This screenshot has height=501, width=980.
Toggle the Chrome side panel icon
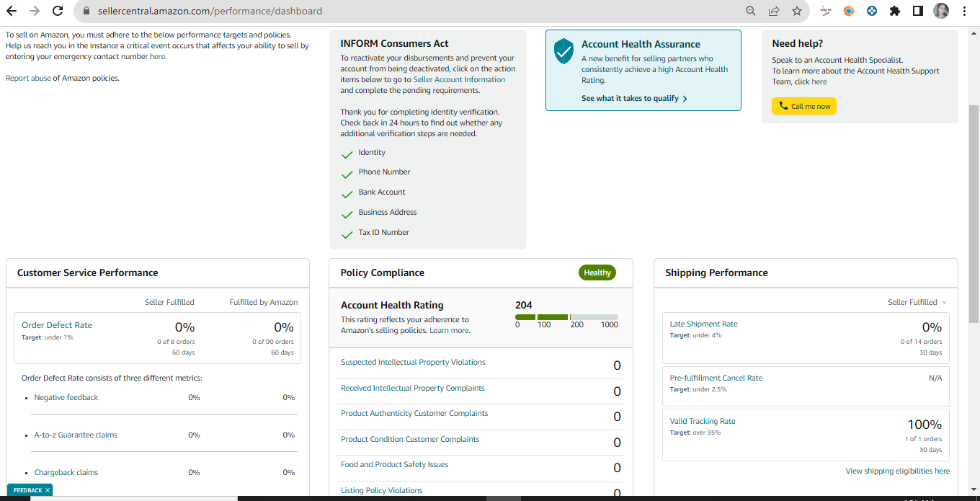tap(918, 11)
